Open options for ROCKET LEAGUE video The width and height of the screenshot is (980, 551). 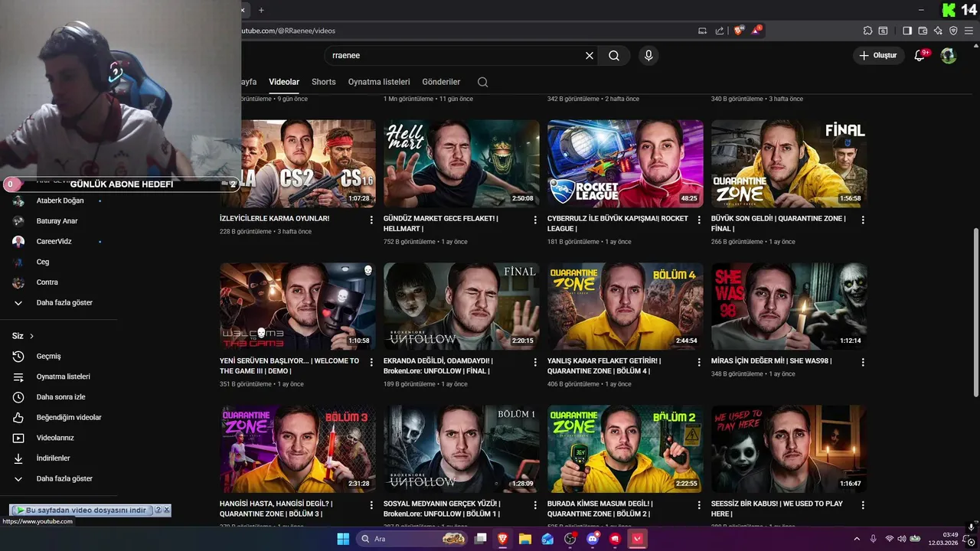click(x=699, y=220)
